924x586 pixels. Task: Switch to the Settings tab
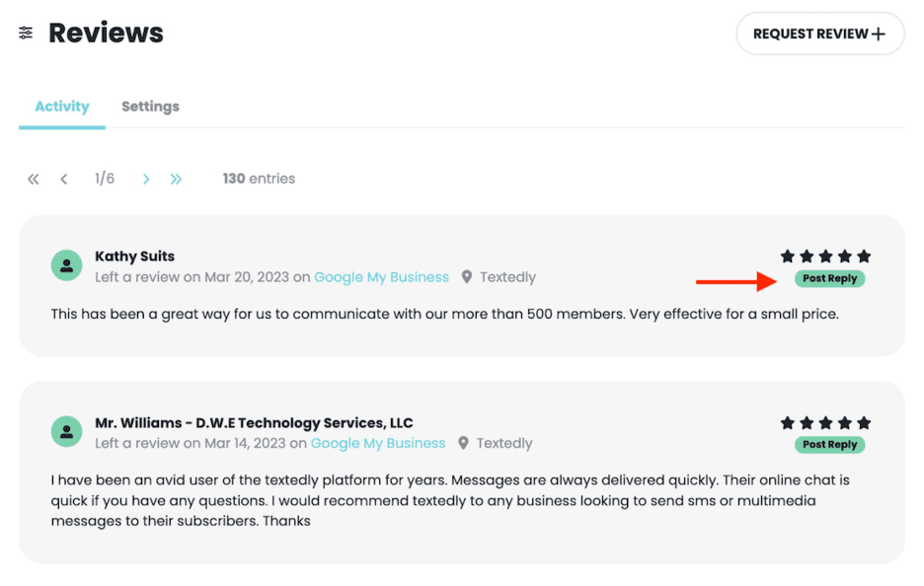point(150,107)
